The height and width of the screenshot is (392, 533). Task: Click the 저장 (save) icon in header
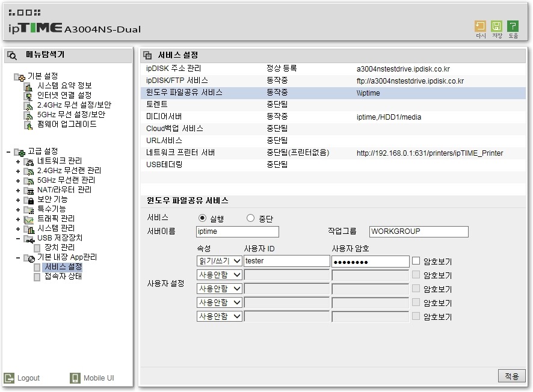pyautogui.click(x=497, y=26)
